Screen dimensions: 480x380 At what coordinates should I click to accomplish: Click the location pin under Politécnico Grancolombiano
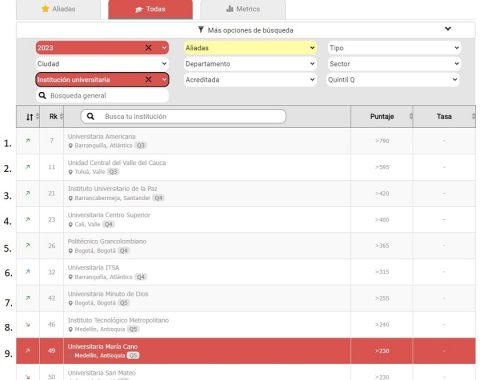[x=70, y=251]
